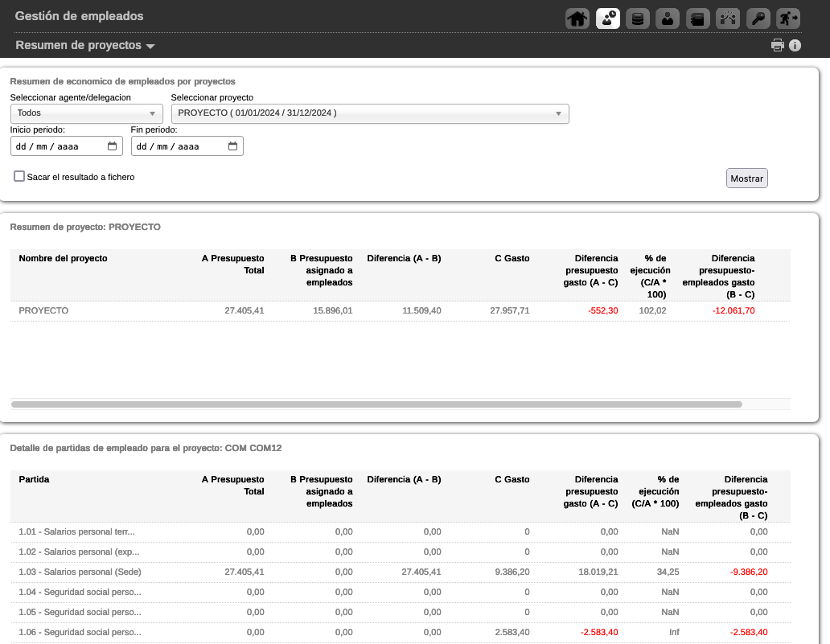
Task: Log out via running man icon
Action: (x=788, y=18)
